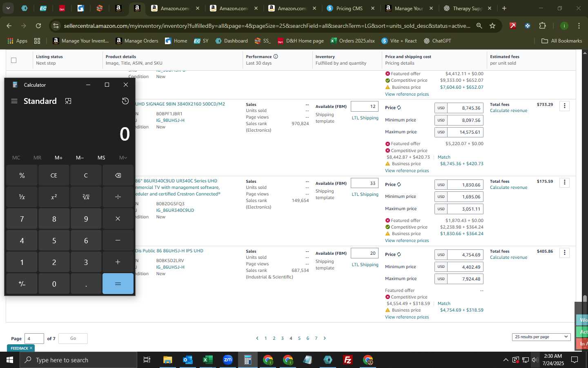This screenshot has width=588, height=368.
Task: Click Windows Start button
Action: pyautogui.click(x=10, y=360)
